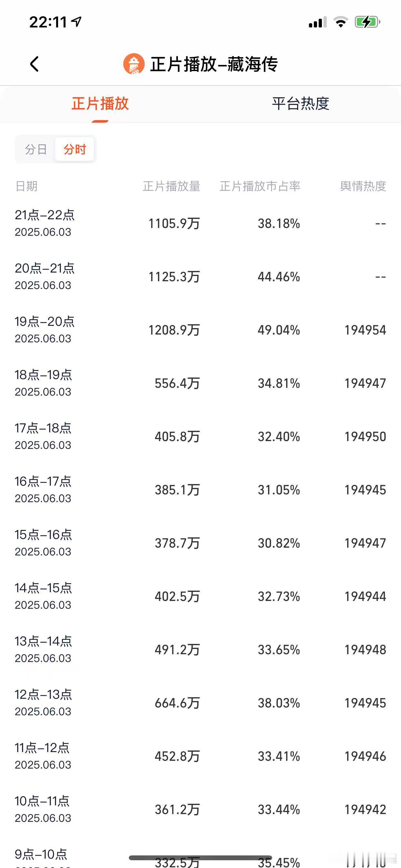Tap the battery charging icon
This screenshot has height=868, width=401.
point(367,22)
